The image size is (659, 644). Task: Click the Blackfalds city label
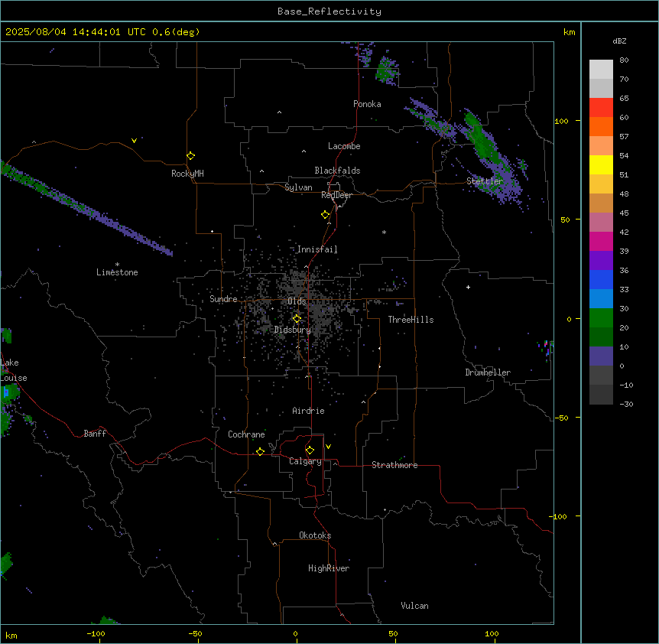pyautogui.click(x=337, y=171)
